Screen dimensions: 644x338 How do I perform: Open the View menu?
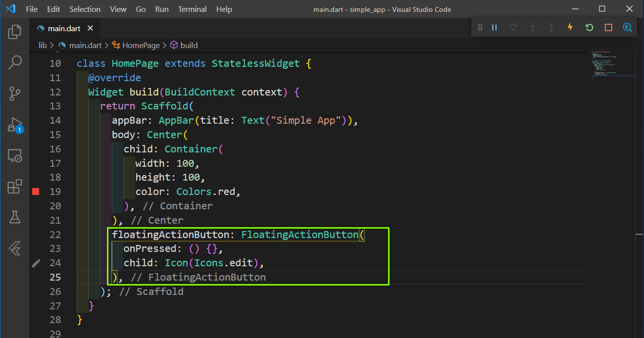(118, 9)
